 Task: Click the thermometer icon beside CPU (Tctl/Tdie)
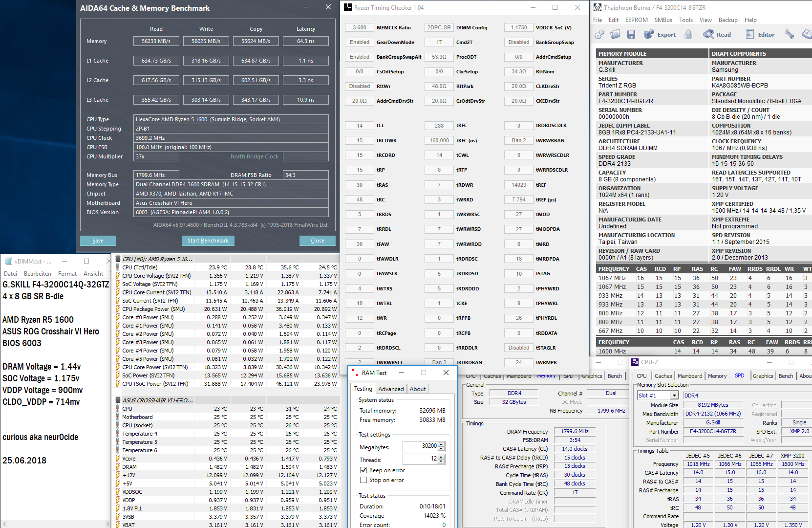click(x=118, y=267)
